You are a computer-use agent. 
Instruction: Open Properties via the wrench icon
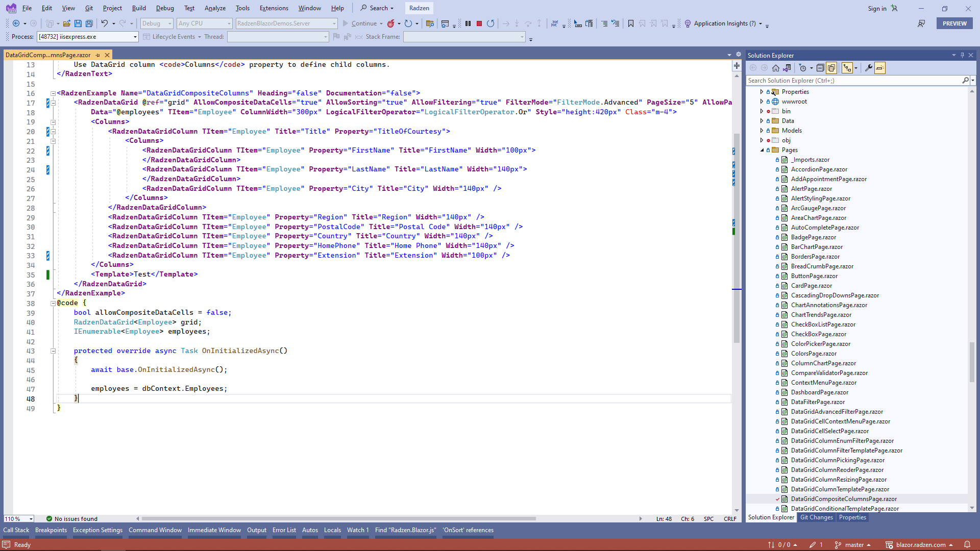pyautogui.click(x=868, y=68)
